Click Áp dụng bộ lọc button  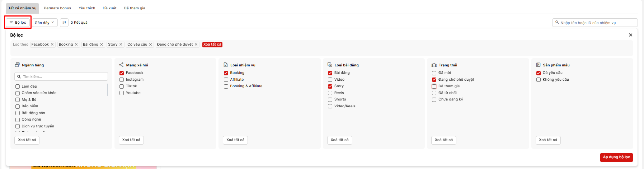pos(616,157)
